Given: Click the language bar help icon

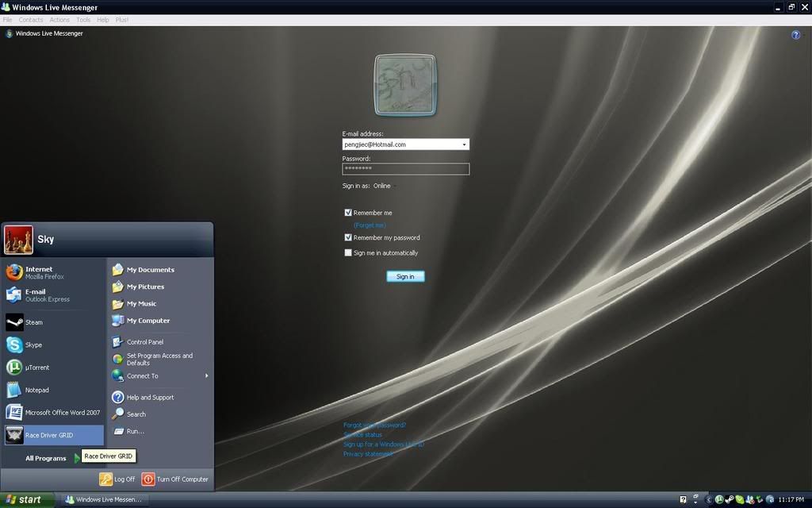Looking at the screenshot, I should pos(683,500).
